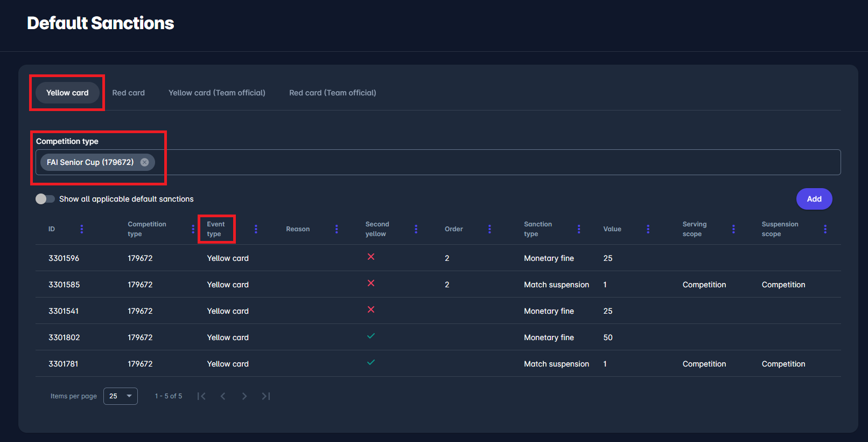The width and height of the screenshot is (868, 442).
Task: Open the Event type column menu
Action: 256,229
